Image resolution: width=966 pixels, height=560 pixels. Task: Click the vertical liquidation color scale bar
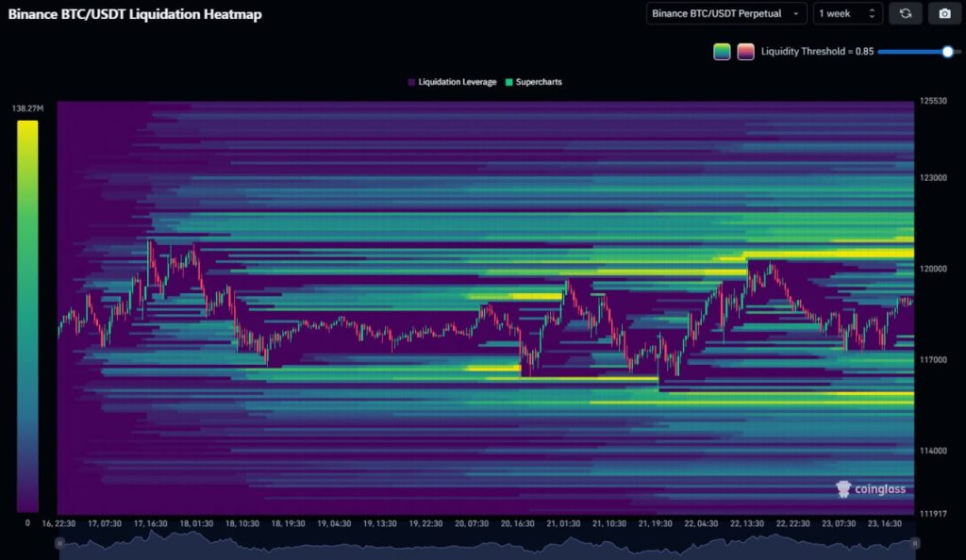pos(27,317)
